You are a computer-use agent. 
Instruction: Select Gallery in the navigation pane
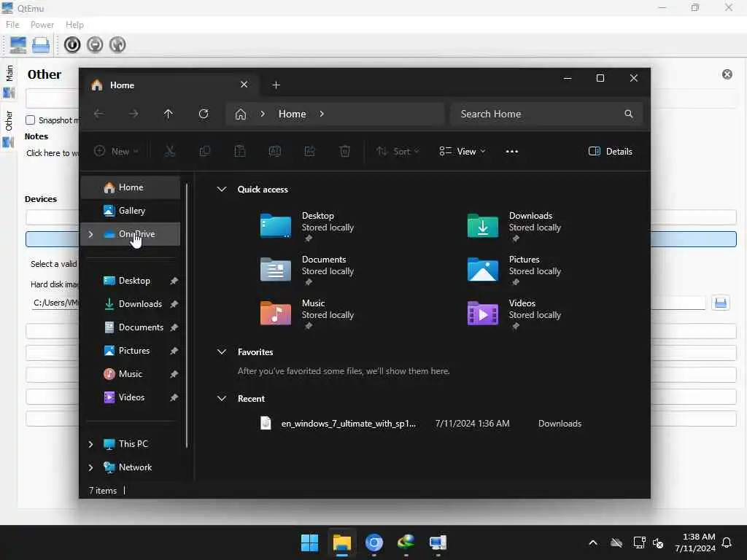coord(131,211)
